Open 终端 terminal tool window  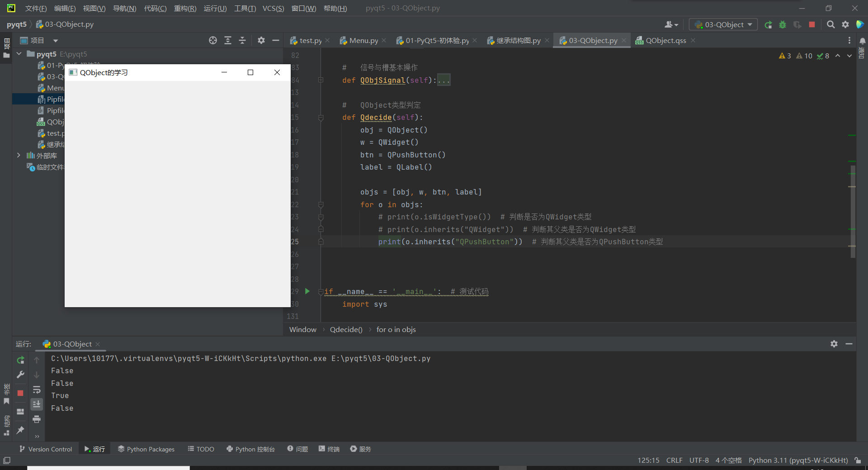329,449
